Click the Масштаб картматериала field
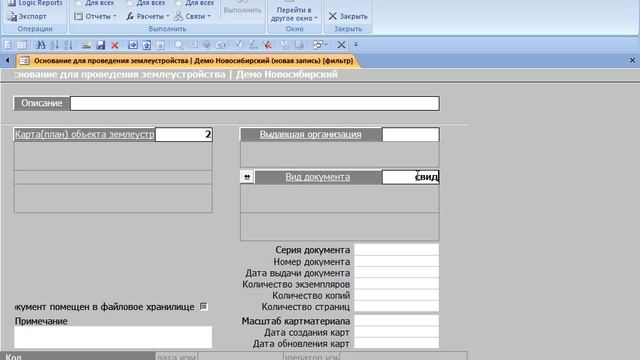This screenshot has width=640, height=360. (x=396, y=321)
